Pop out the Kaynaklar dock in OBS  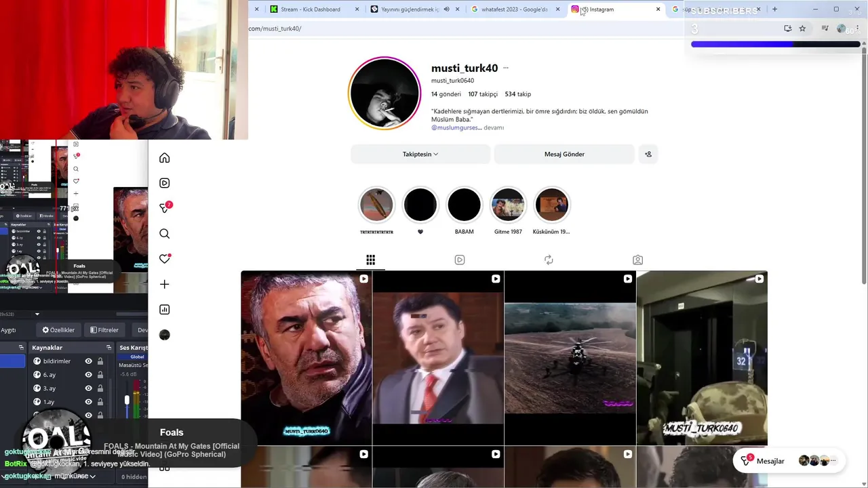click(108, 348)
